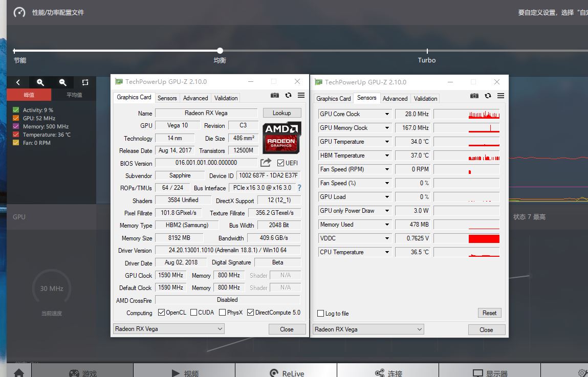Click the refresh icon in Sensors GPU-Z window
The image size is (588, 377).
pos(488,96)
